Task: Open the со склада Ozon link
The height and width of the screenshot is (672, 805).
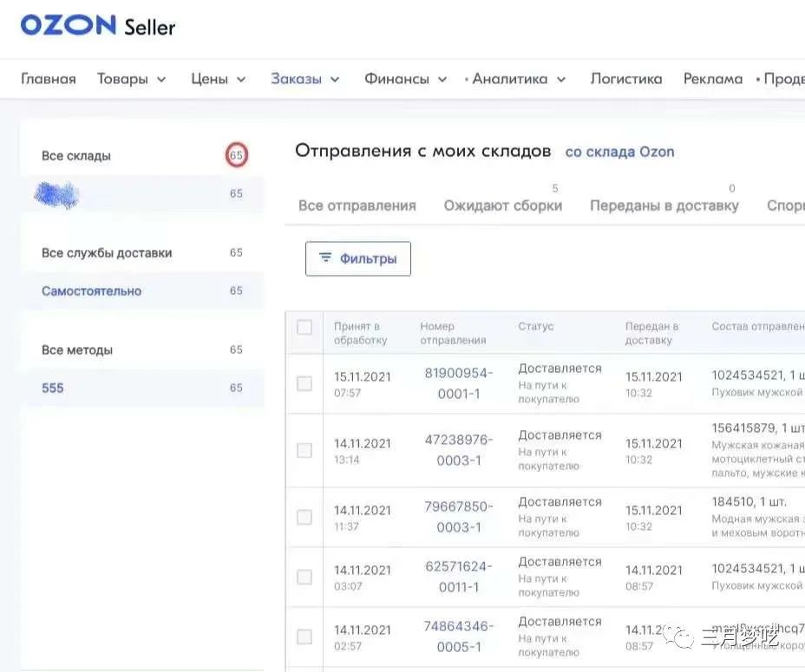Action: pos(619,152)
